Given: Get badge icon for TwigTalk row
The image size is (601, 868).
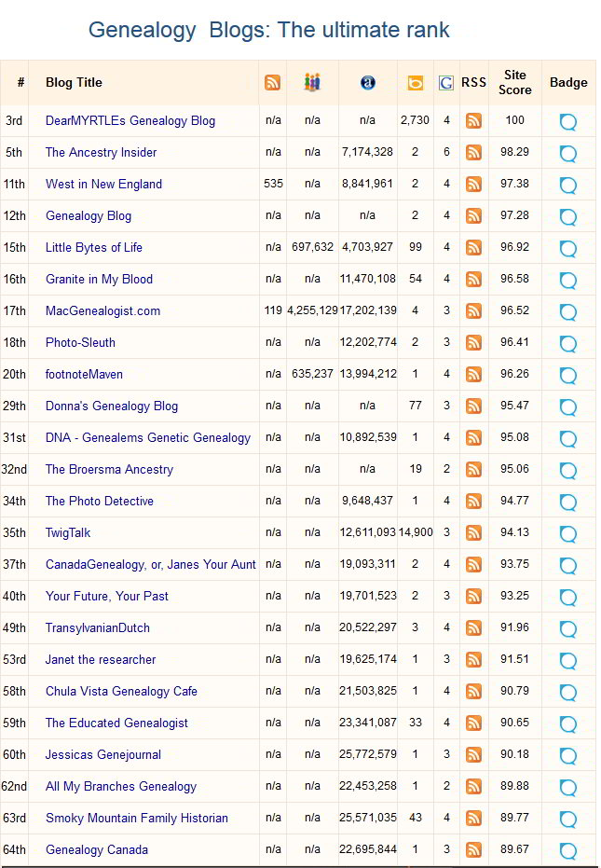Looking at the screenshot, I should [x=568, y=533].
